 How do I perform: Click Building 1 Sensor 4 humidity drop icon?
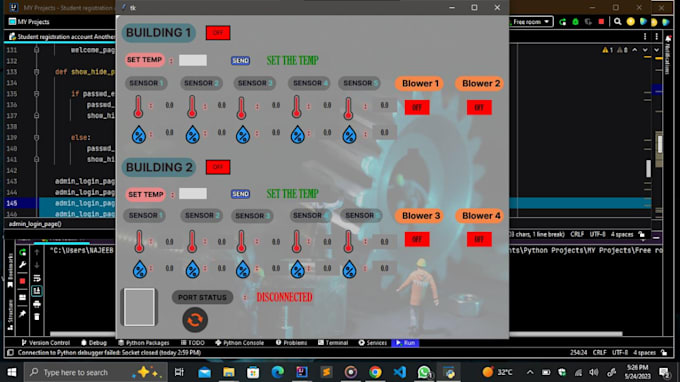point(298,135)
